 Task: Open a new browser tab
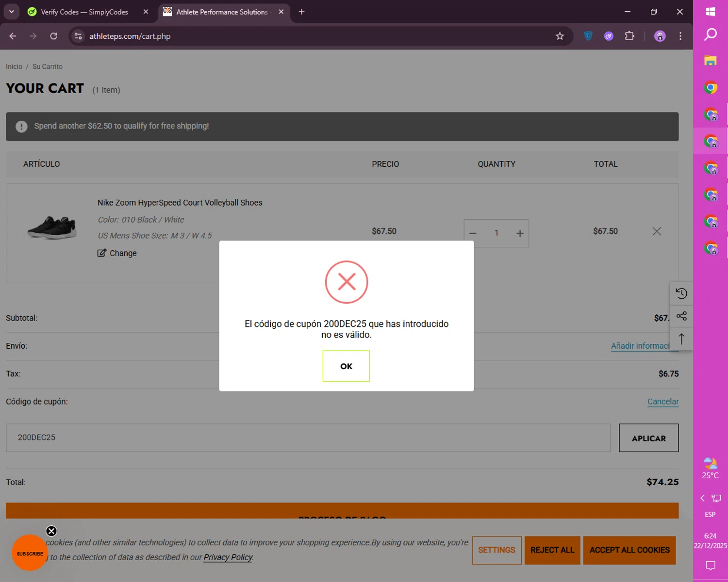(301, 12)
